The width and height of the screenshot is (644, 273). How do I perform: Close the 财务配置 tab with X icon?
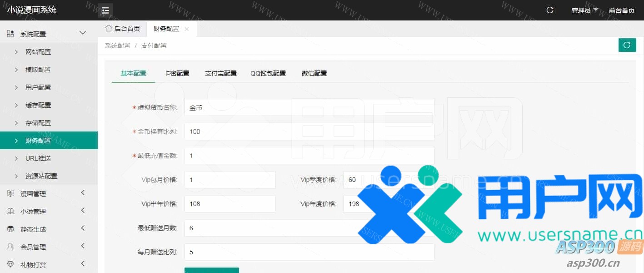coord(187,29)
